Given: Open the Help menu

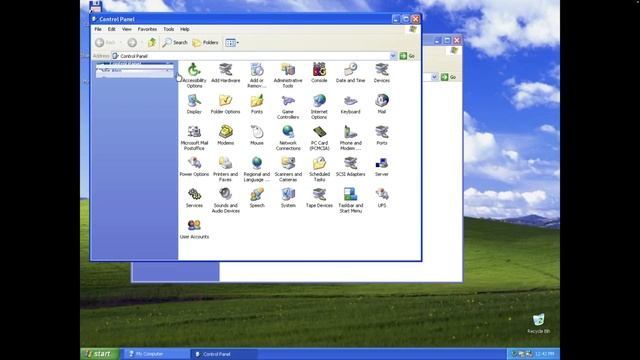Looking at the screenshot, I should click(x=184, y=29).
